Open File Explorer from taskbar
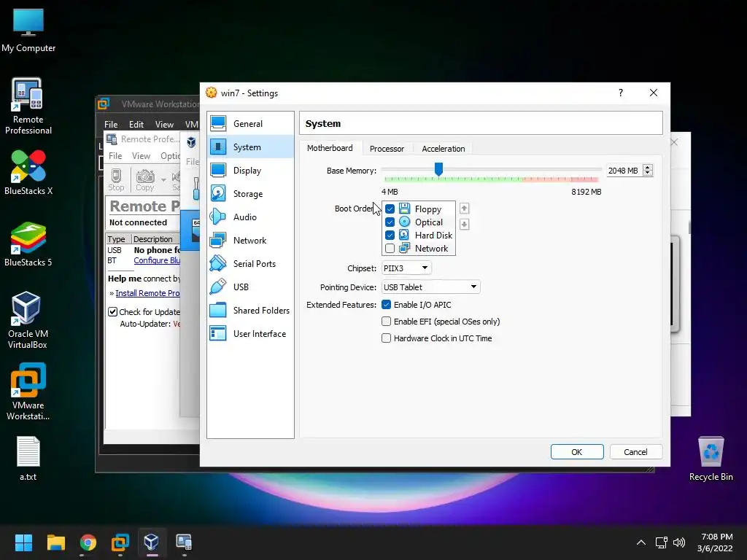The width and height of the screenshot is (747, 560). 55,542
